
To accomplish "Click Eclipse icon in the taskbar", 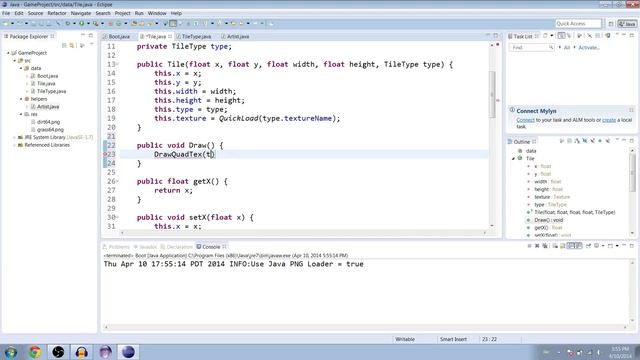I will pos(128,352).
